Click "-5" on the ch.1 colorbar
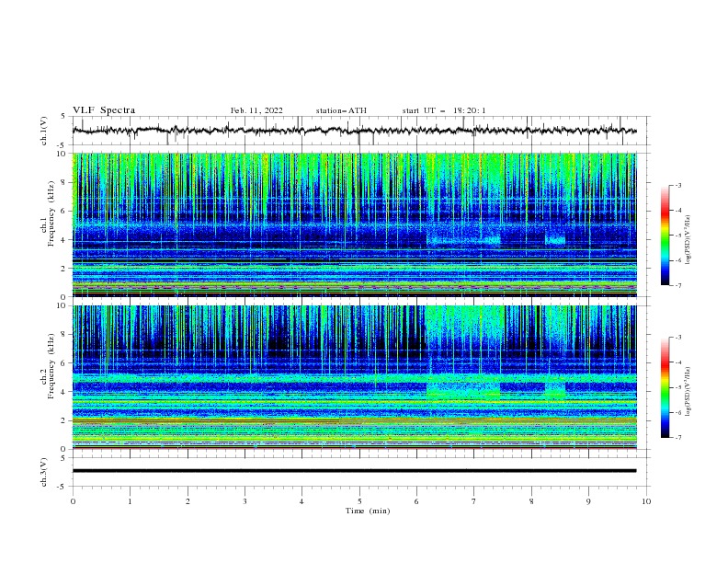 tap(678, 236)
